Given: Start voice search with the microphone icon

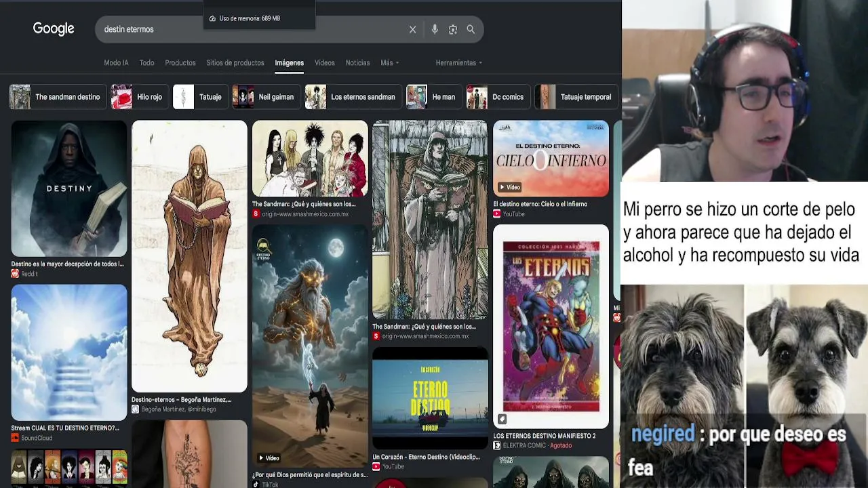Looking at the screenshot, I should click(435, 29).
